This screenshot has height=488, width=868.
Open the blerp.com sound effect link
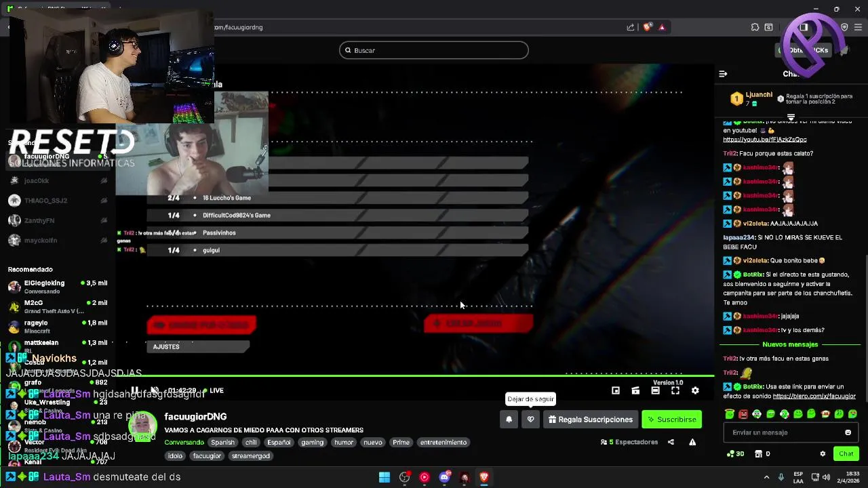(x=814, y=396)
